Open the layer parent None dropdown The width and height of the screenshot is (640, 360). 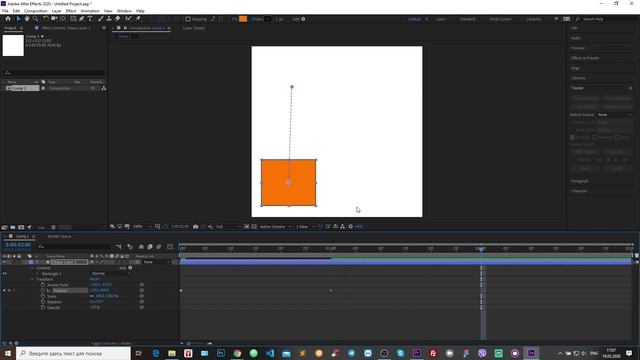pyautogui.click(x=156, y=262)
